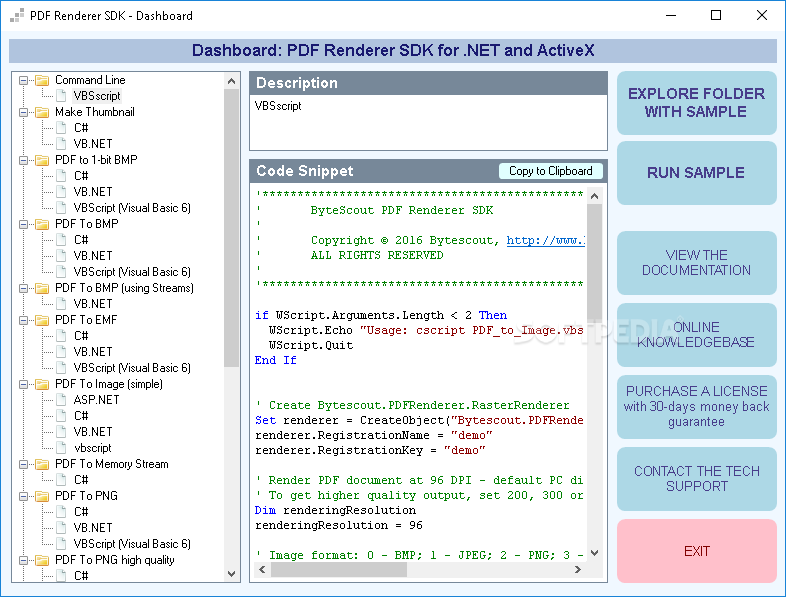Collapse the PDF To EMF tree node
Viewport: 786px width, 597px height.
(23, 320)
